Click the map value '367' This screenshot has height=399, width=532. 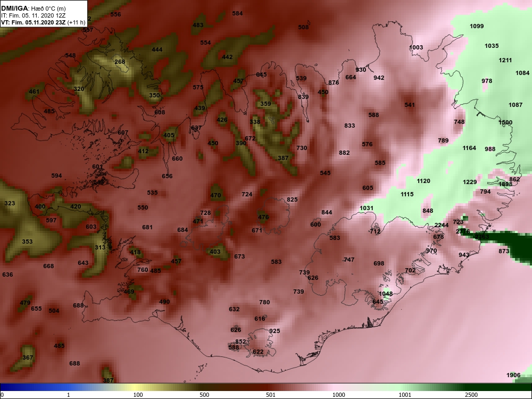(x=28, y=358)
